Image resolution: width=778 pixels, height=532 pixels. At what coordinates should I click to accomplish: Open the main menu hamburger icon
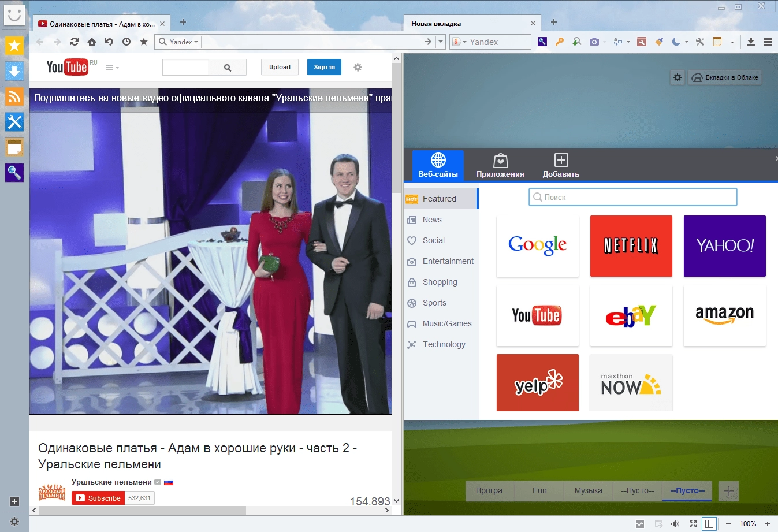coord(768,42)
